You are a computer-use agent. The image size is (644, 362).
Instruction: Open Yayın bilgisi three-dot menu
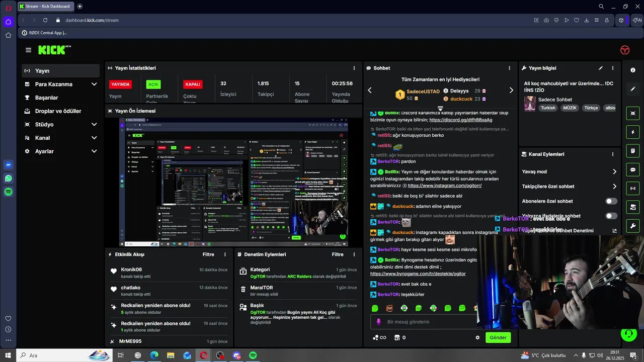click(x=612, y=68)
